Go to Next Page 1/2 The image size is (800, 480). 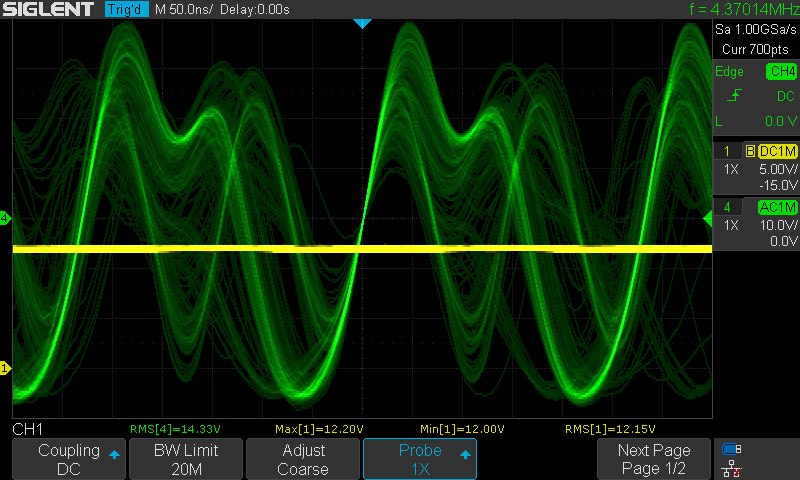[x=654, y=459]
